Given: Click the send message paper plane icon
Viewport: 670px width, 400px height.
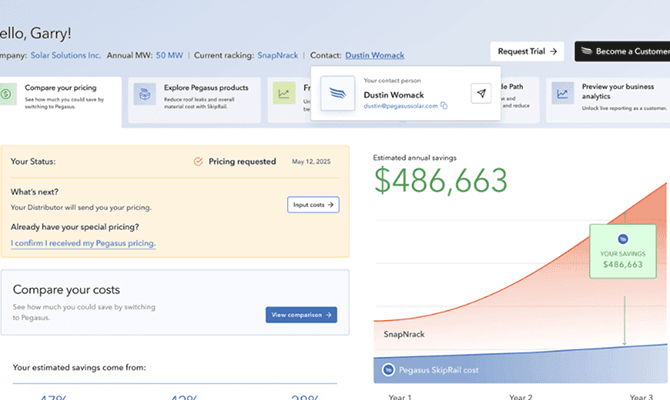Looking at the screenshot, I should pos(481,94).
